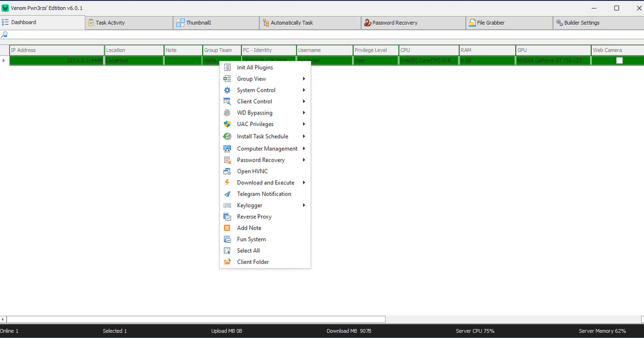Click the Telegram Notification paper plane icon
Screen dimensions: 644x338
[x=227, y=194]
